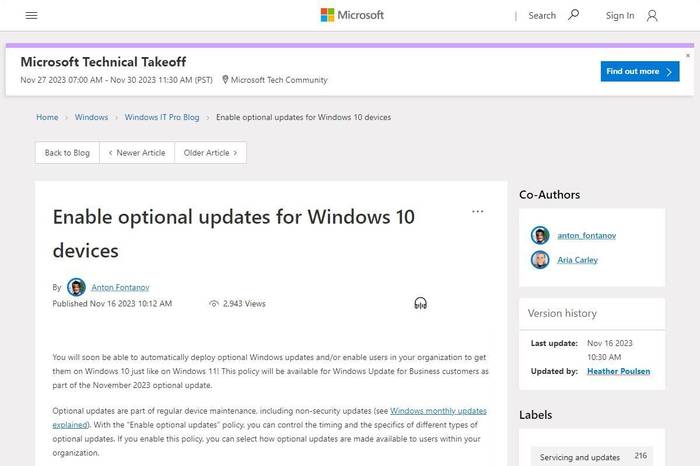This screenshot has width=700, height=466.
Task: Click the Search text in header
Action: point(542,16)
